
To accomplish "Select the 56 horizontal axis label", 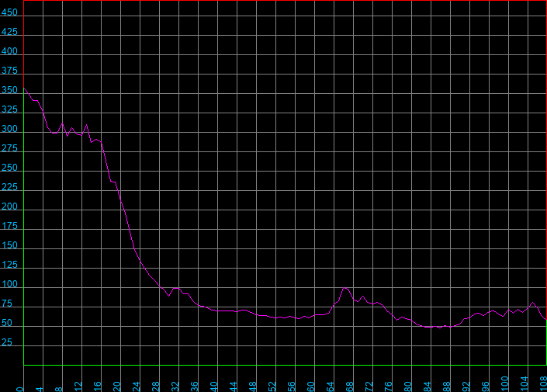I will (x=292, y=387).
